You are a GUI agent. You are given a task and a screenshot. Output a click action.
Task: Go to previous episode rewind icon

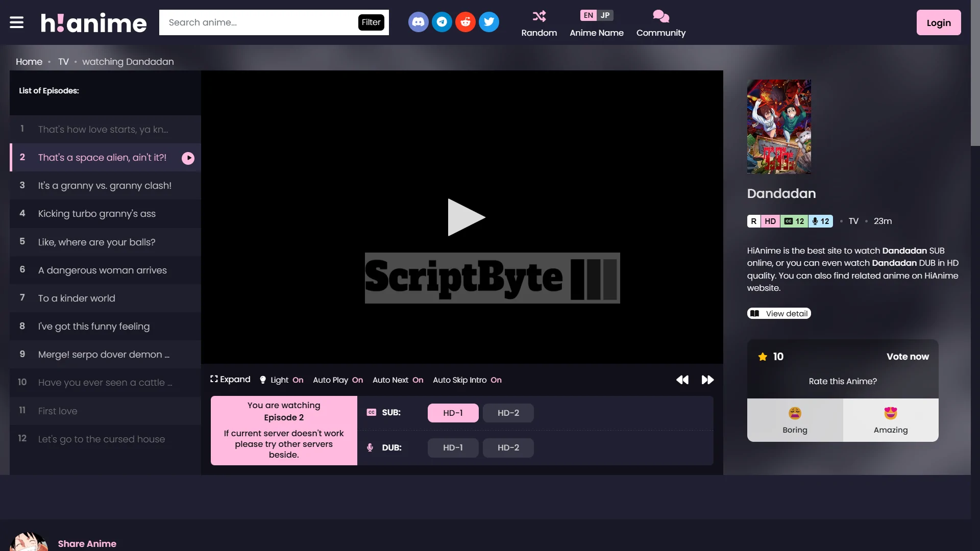[682, 380]
